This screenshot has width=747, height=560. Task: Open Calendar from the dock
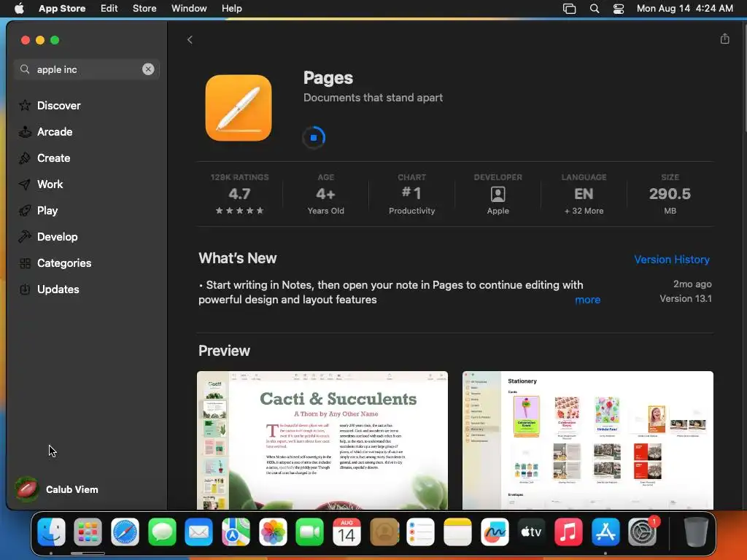coord(347,532)
